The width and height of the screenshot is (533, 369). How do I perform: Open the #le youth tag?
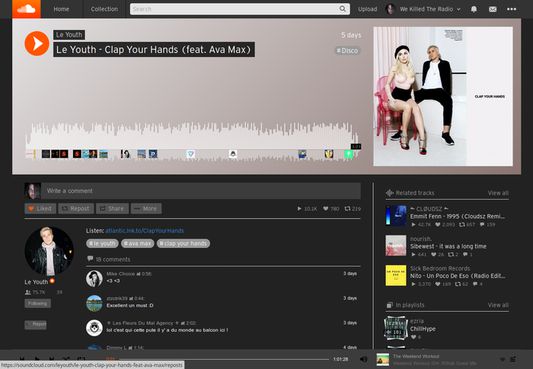click(x=102, y=243)
